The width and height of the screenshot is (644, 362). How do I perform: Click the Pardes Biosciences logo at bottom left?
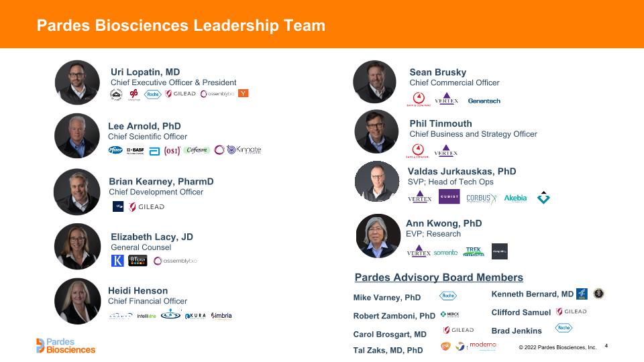66,346
